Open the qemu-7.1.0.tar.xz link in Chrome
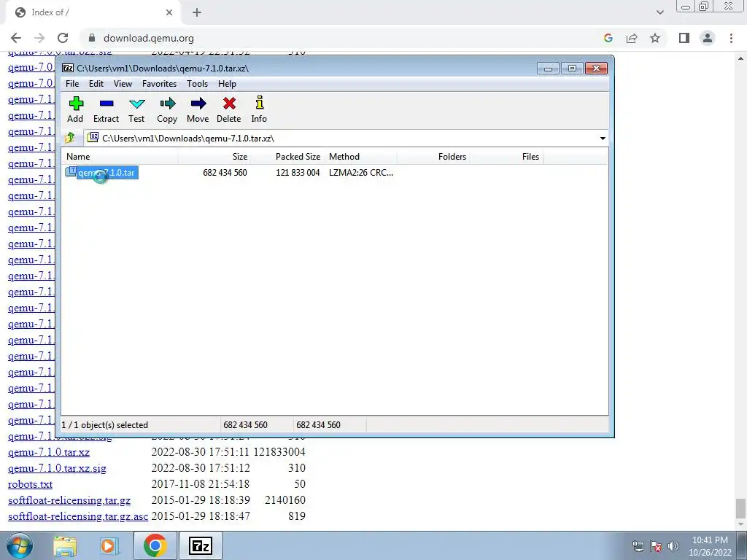 tap(49, 452)
